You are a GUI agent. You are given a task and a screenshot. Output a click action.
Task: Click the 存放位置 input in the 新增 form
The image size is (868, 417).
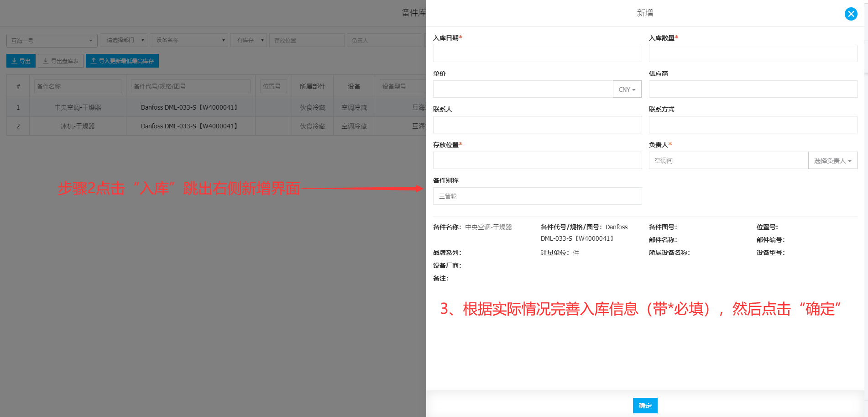click(537, 160)
